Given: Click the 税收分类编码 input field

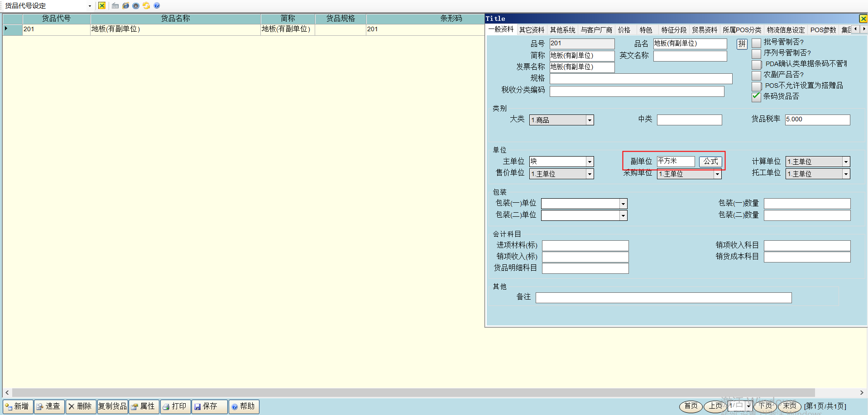Looking at the screenshot, I should point(637,91).
